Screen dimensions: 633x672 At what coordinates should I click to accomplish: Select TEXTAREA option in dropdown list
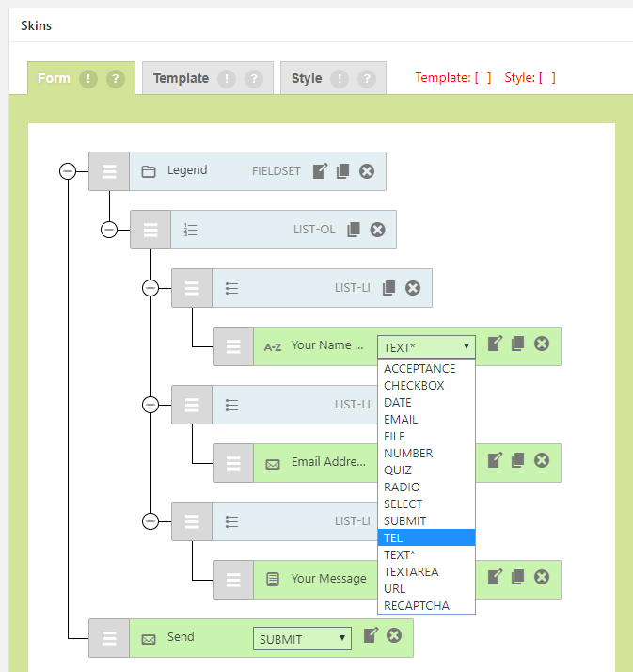pyautogui.click(x=426, y=571)
